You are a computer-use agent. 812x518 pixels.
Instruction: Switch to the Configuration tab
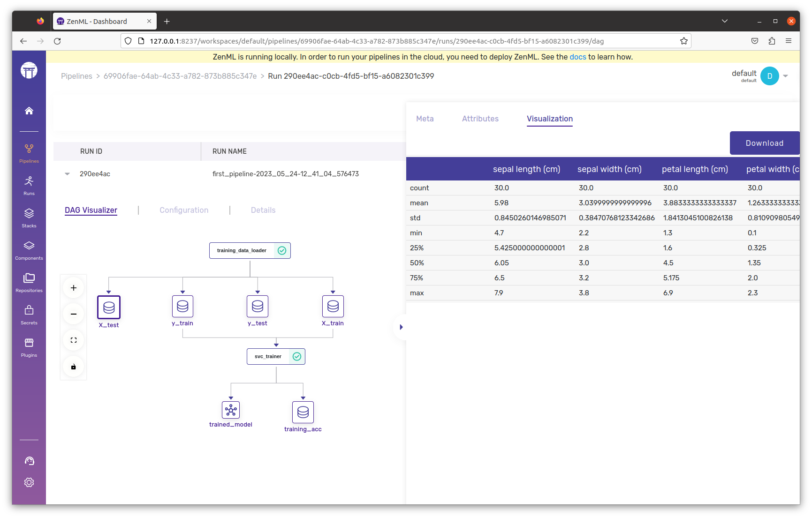(184, 210)
